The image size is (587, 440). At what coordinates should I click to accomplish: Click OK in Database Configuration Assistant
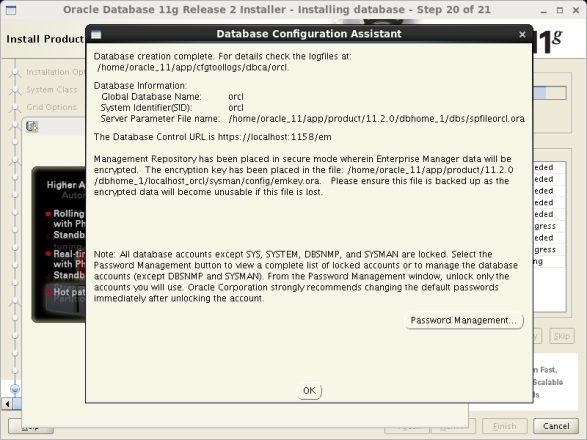pyautogui.click(x=309, y=391)
